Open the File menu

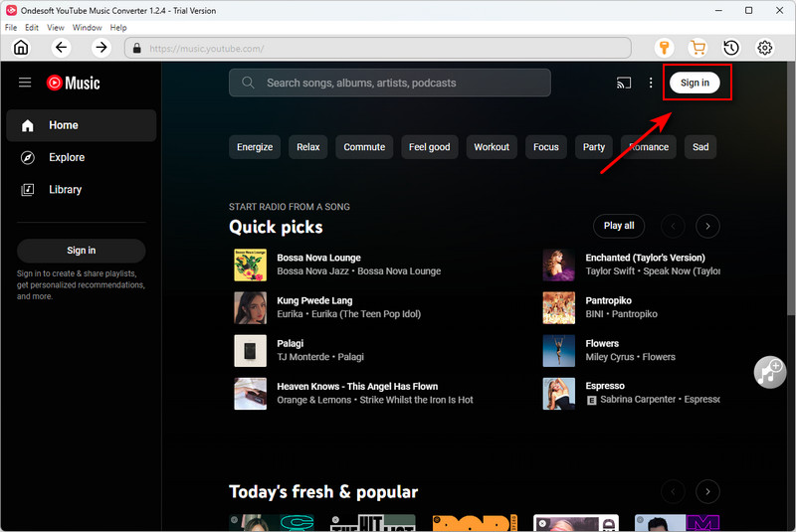click(x=11, y=28)
